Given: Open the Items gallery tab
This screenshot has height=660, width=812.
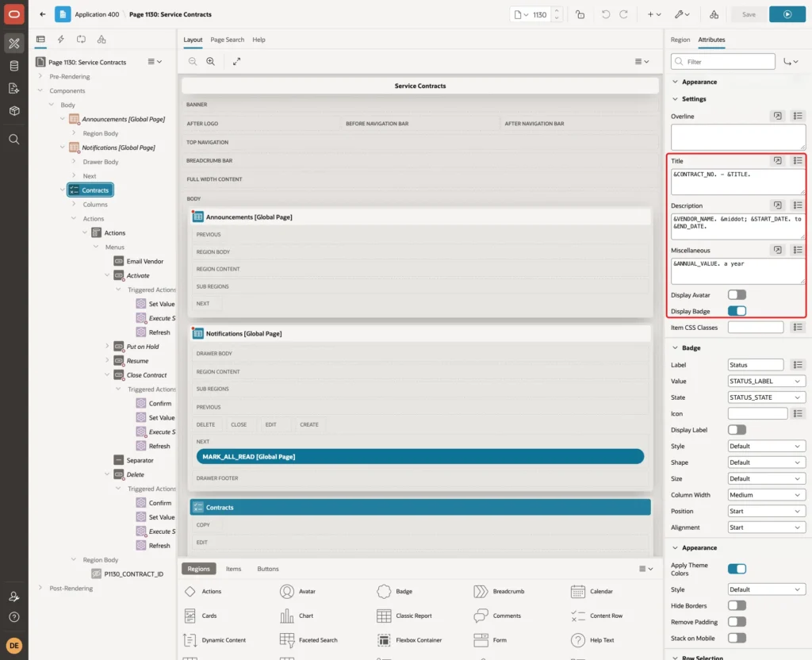Looking at the screenshot, I should [x=233, y=568].
